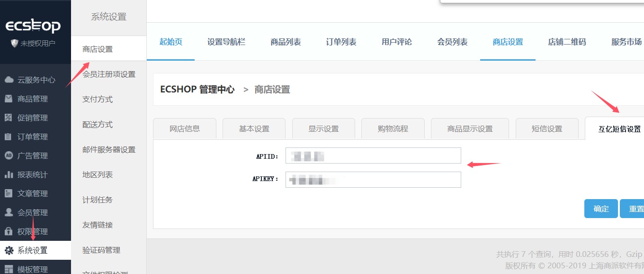
Task: Open 会员列表 in the top navigation
Action: point(452,42)
